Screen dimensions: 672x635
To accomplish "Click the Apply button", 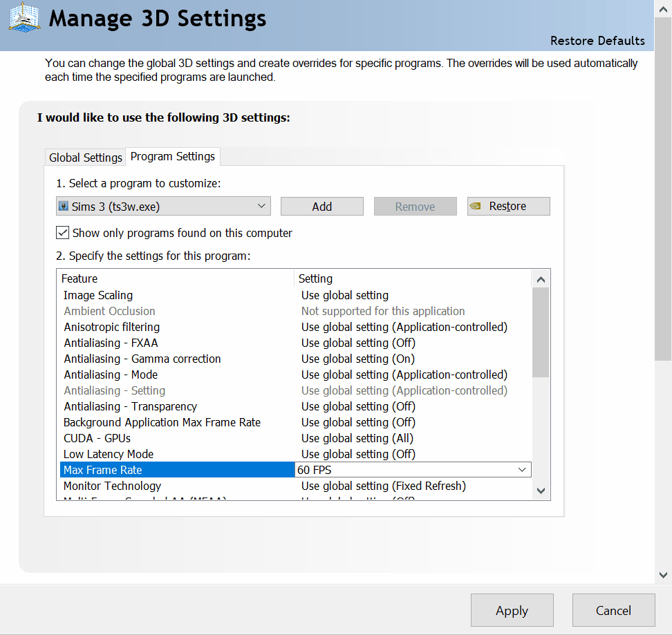I will coord(512,610).
